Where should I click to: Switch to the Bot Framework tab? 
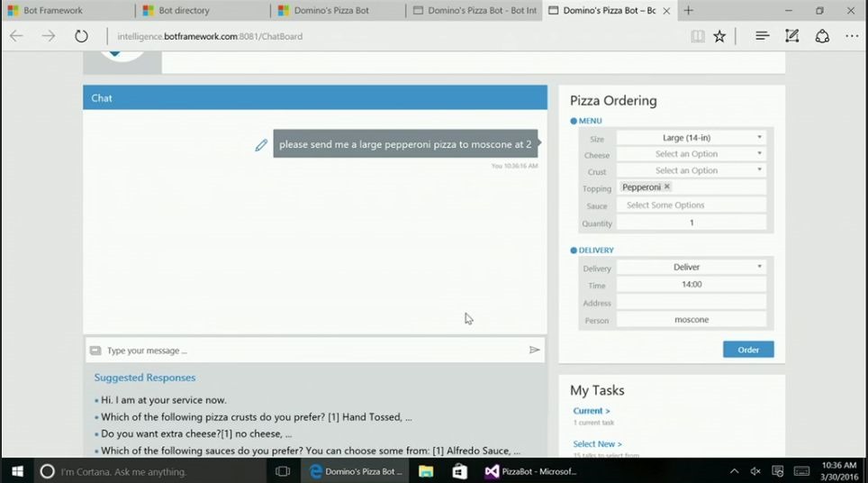tap(68, 11)
